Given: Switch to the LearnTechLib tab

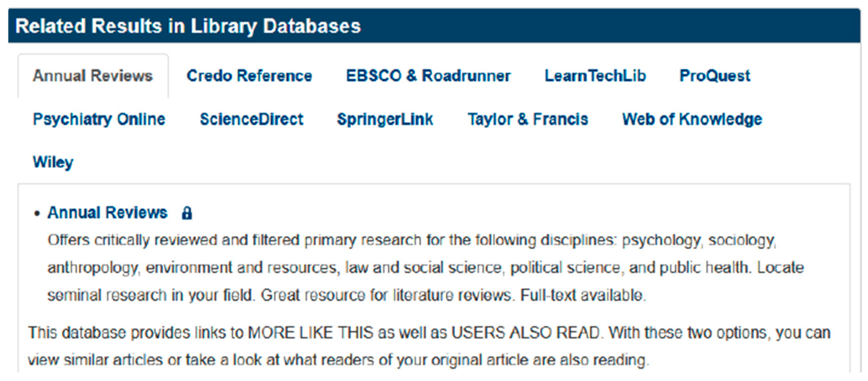Looking at the screenshot, I should pyautogui.click(x=595, y=76).
